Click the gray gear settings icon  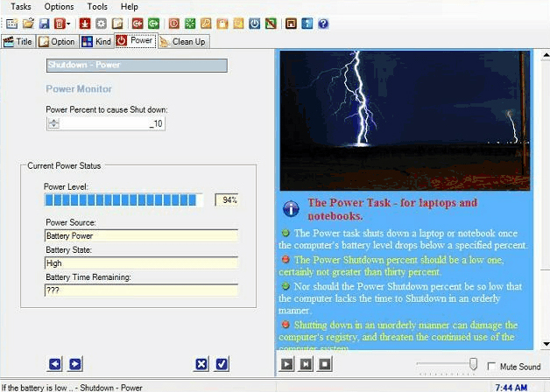coord(101,24)
